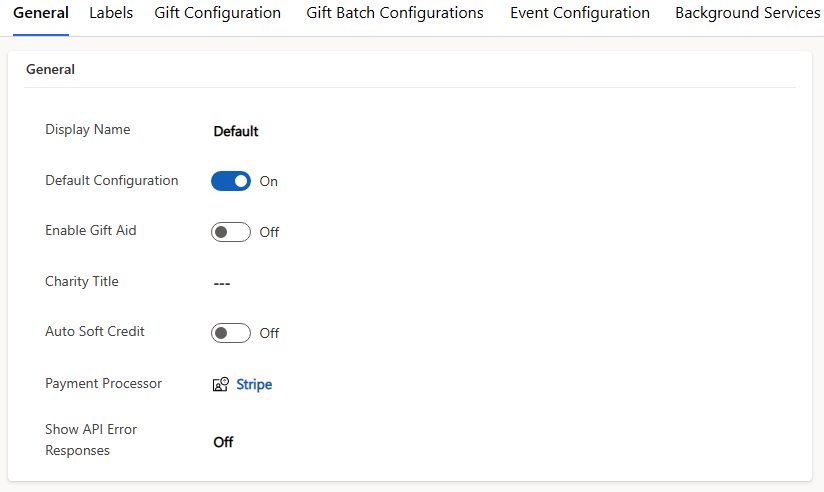Click the empty Charity Title field
Screen dimensions: 824x492
tap(222, 283)
